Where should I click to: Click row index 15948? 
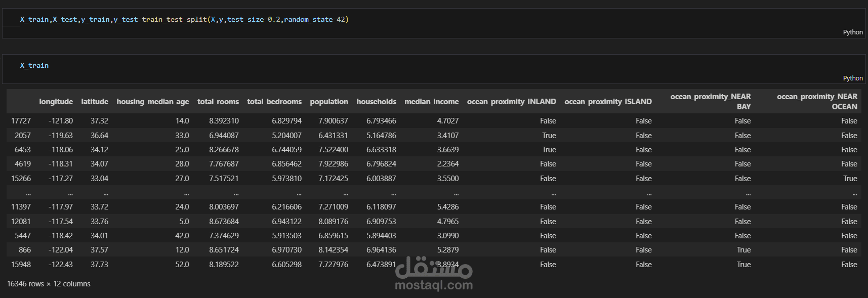(x=21, y=265)
